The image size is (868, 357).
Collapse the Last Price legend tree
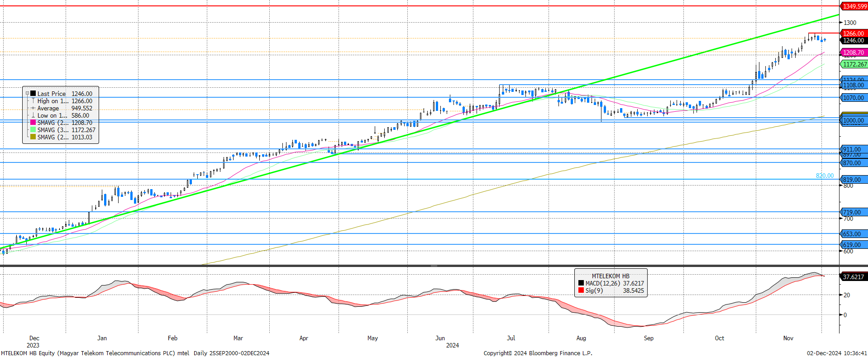tap(27, 94)
